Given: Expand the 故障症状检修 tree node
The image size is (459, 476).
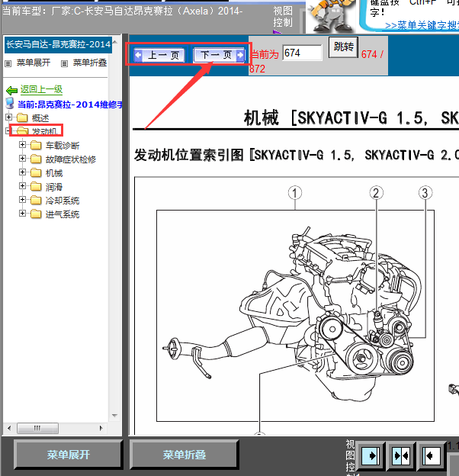Looking at the screenshot, I should coord(22,158).
